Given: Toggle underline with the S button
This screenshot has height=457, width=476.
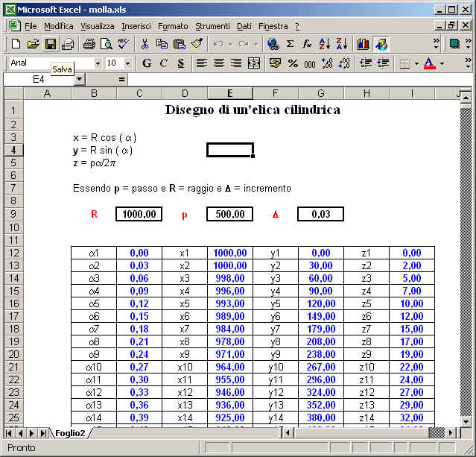Looking at the screenshot, I should [x=181, y=63].
